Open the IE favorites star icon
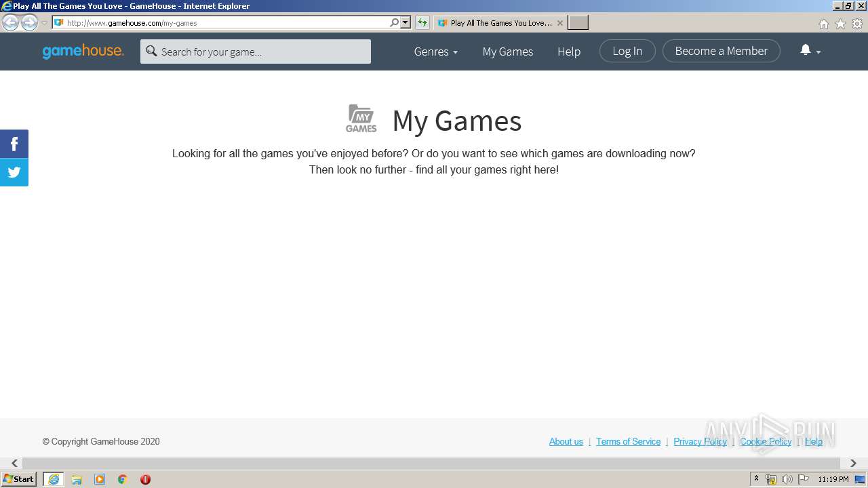 pos(840,24)
